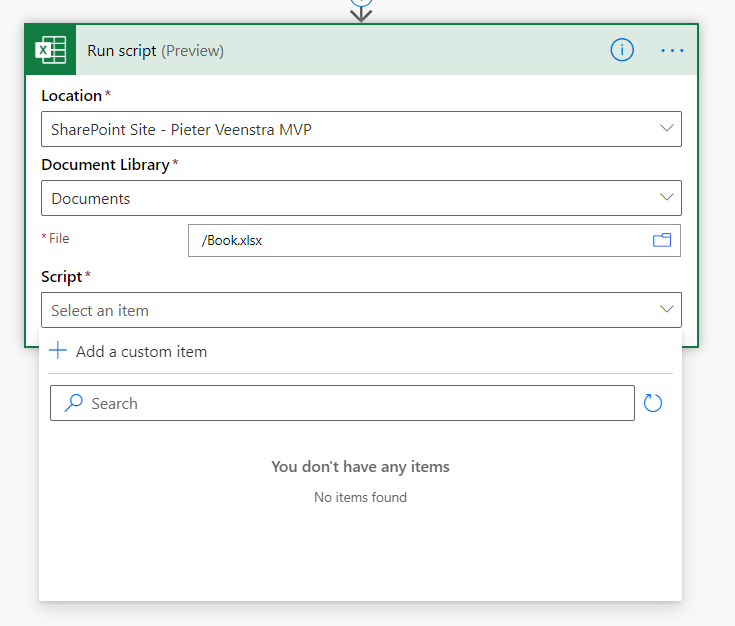This screenshot has height=626, width=735.
Task: Click the Select an item Script field
Action: coord(361,310)
